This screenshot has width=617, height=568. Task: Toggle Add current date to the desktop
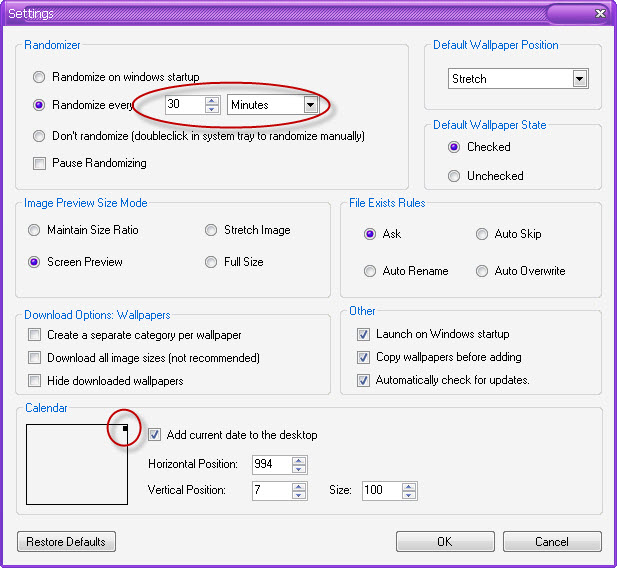[155, 435]
